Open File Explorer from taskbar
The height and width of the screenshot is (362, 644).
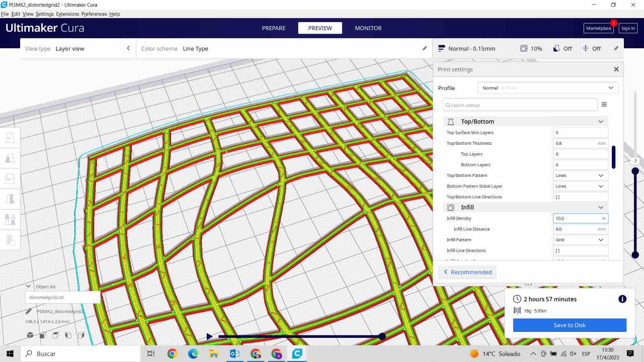(x=214, y=354)
